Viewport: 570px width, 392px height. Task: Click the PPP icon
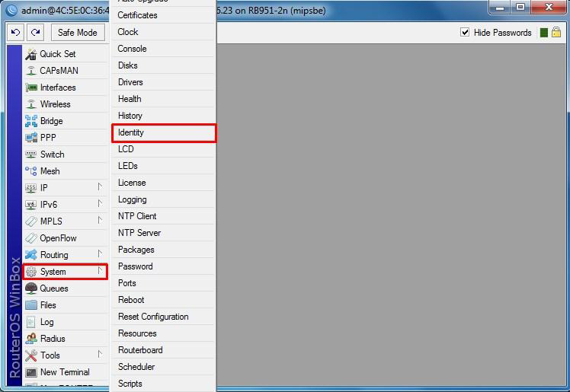(31, 138)
